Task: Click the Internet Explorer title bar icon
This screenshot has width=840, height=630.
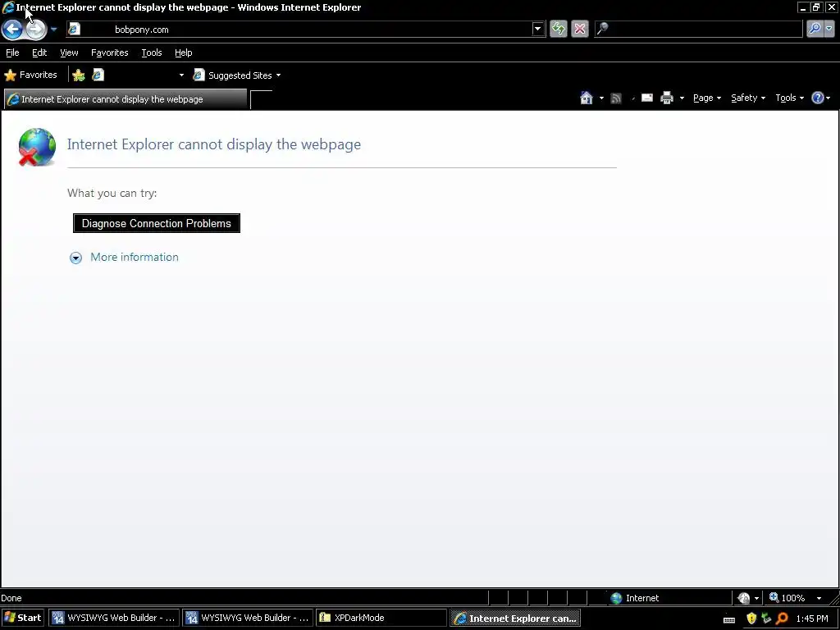Action: pos(8,7)
